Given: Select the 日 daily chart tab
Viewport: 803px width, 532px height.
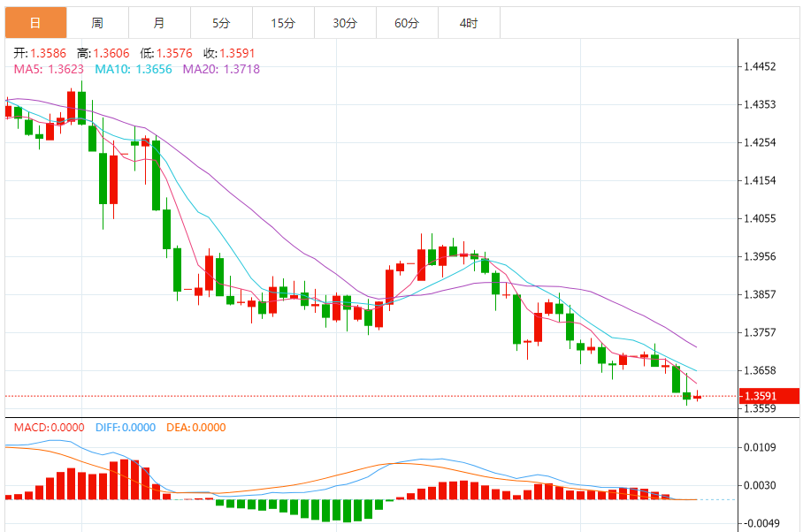Looking at the screenshot, I should click(36, 23).
